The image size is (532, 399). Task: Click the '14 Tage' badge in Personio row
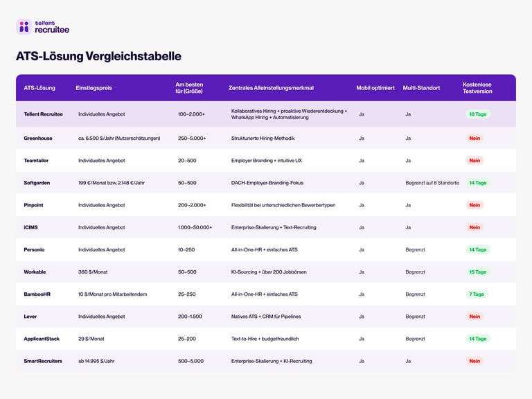[478, 249]
